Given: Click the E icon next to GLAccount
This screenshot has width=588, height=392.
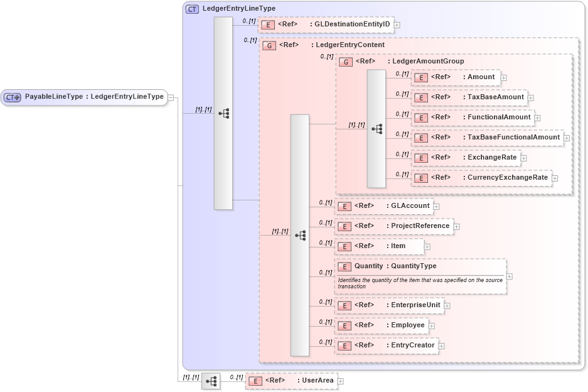Looking at the screenshot, I should pos(344,206).
